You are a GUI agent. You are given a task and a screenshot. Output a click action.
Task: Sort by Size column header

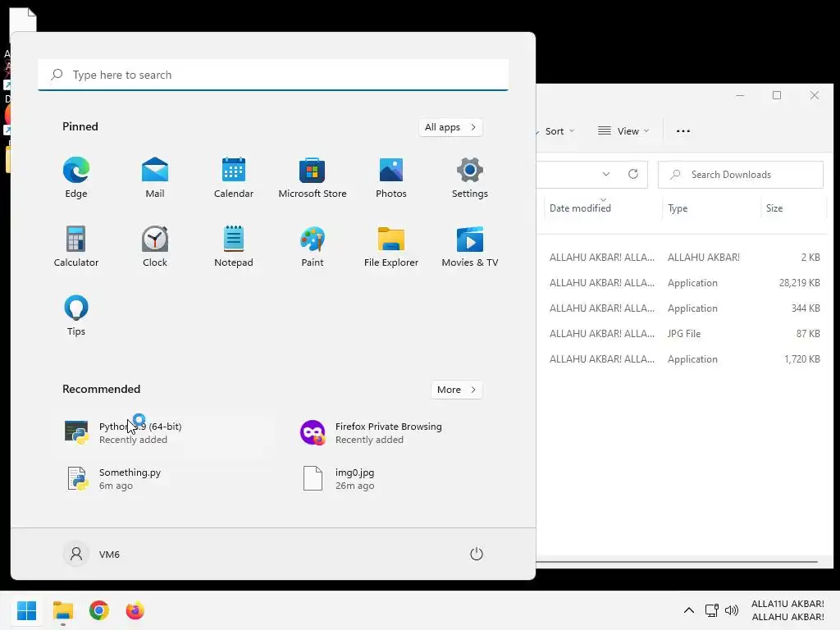(x=793, y=208)
